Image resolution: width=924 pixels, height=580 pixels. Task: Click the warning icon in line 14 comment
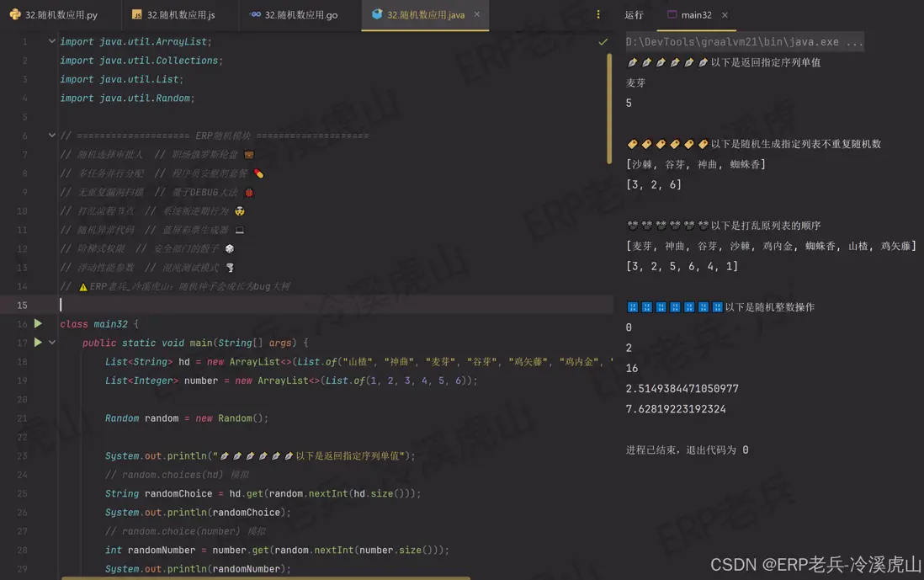pos(83,287)
